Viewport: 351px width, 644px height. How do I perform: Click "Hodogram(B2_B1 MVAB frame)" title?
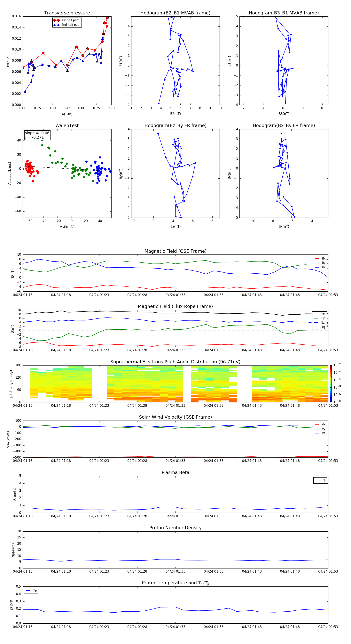pyautogui.click(x=175, y=13)
